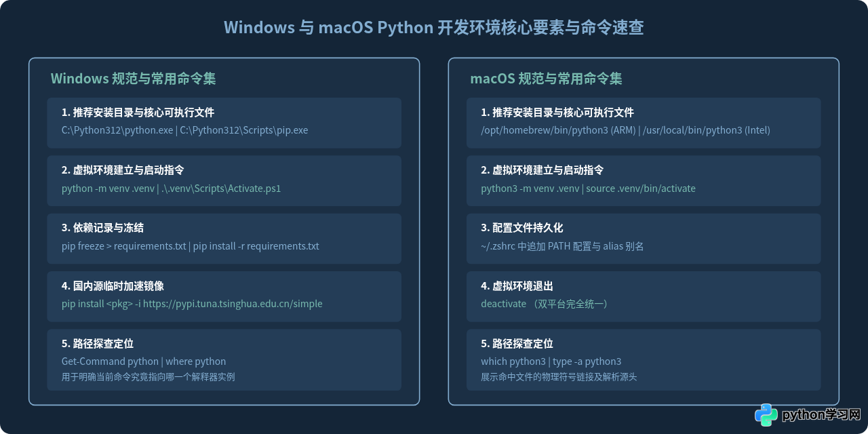Select the 'macOS 规范与常用命令集' heading
The image size is (868, 434).
click(x=546, y=79)
